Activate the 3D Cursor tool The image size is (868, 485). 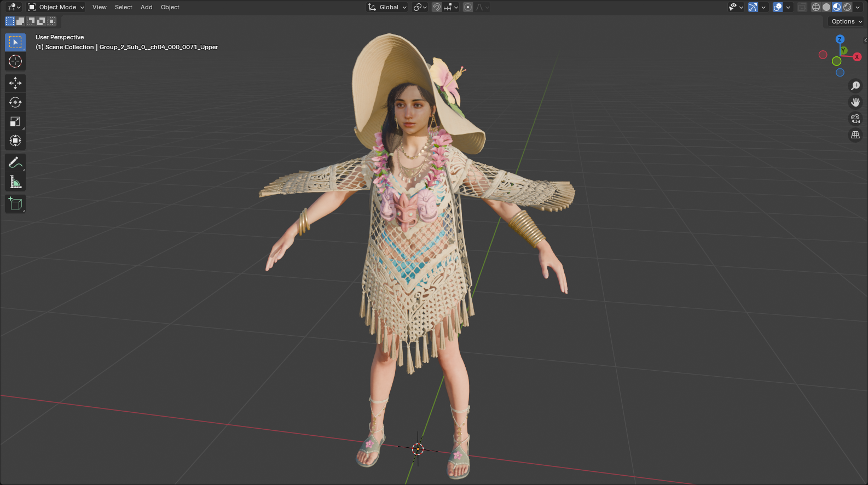click(15, 61)
